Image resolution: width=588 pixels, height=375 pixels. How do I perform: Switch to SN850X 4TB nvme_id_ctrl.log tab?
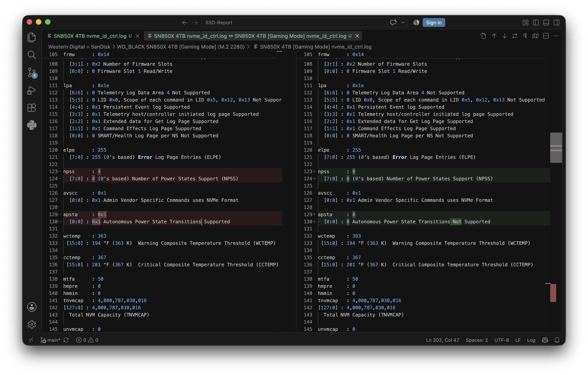(90, 36)
